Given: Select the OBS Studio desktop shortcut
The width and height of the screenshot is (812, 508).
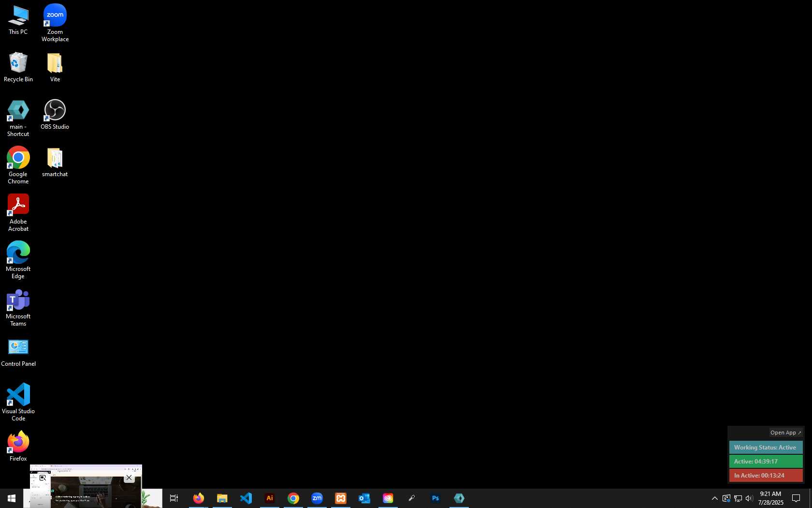Looking at the screenshot, I should pyautogui.click(x=55, y=115).
